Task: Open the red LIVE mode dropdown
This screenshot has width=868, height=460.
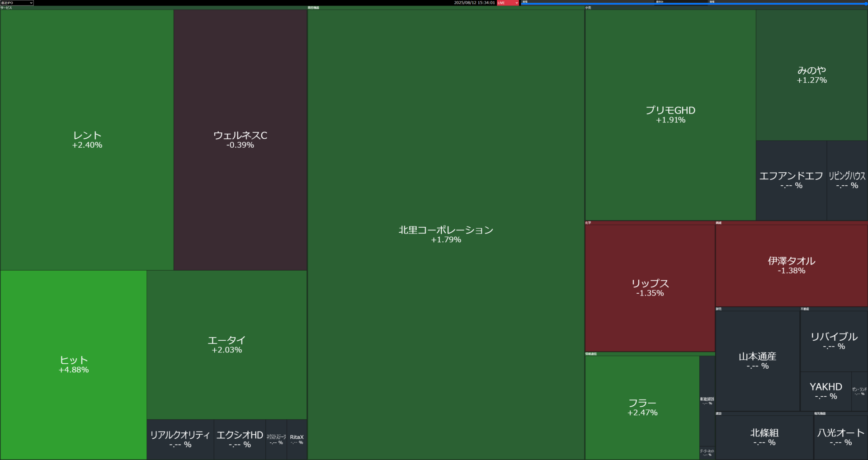Action: (x=508, y=3)
